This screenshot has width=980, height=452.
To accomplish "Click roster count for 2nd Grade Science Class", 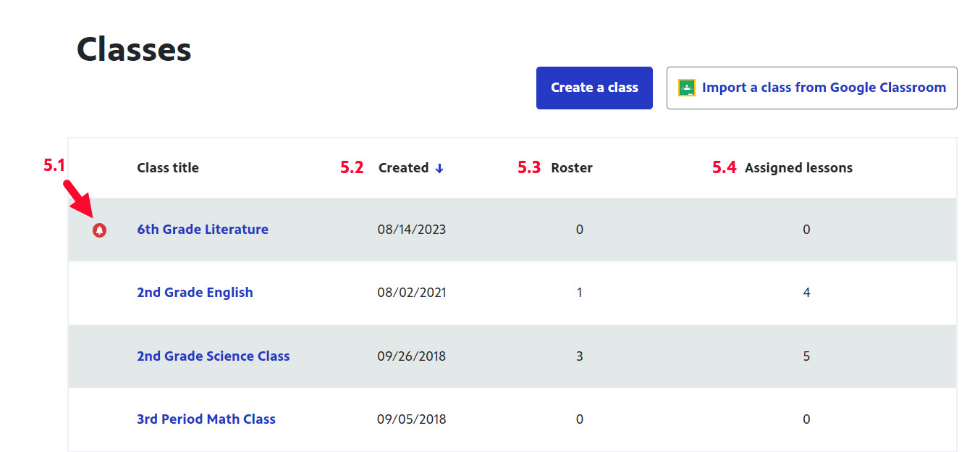I will [579, 356].
